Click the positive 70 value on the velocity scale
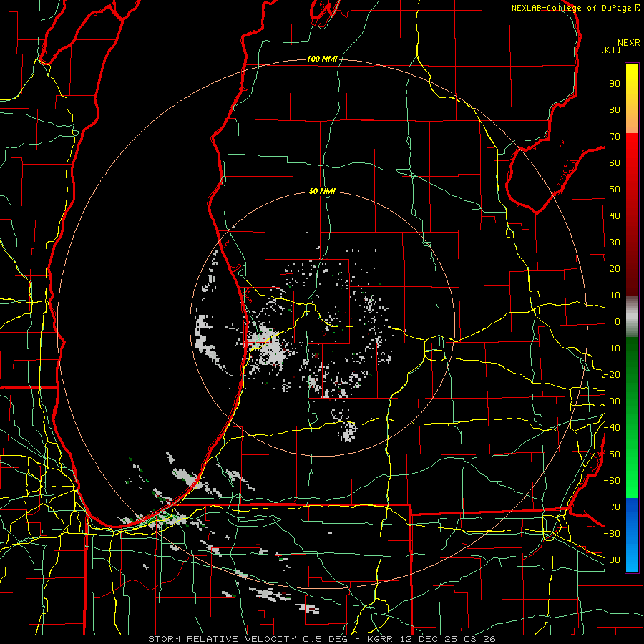 click(x=615, y=137)
